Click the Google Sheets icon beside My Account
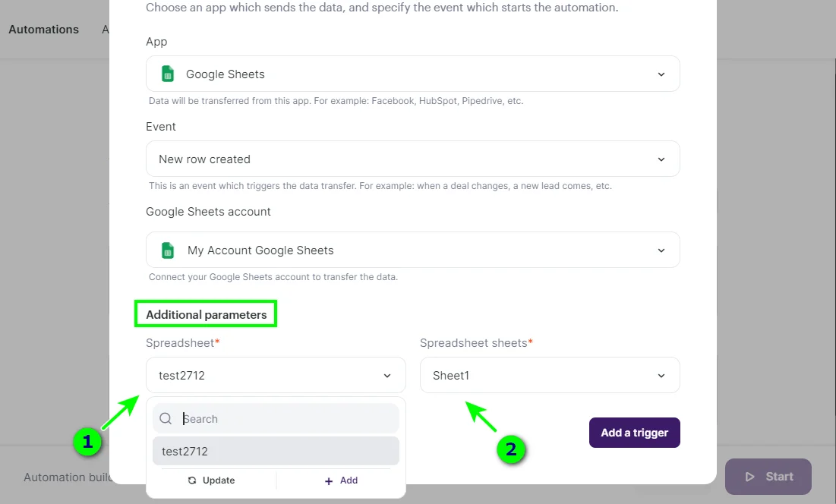836x504 pixels. pyautogui.click(x=167, y=249)
